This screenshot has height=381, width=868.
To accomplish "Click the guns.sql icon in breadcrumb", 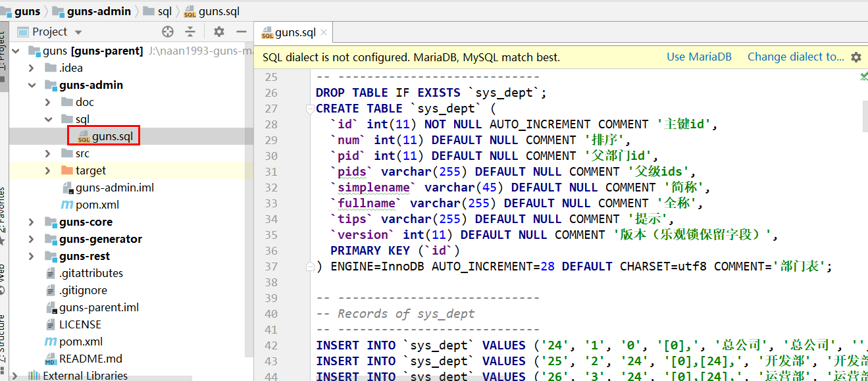I will click(190, 12).
